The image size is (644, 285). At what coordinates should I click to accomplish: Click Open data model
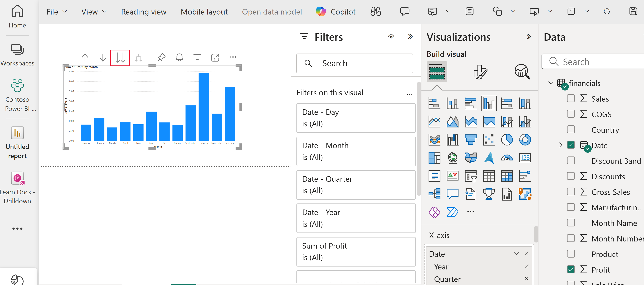pyautogui.click(x=272, y=12)
